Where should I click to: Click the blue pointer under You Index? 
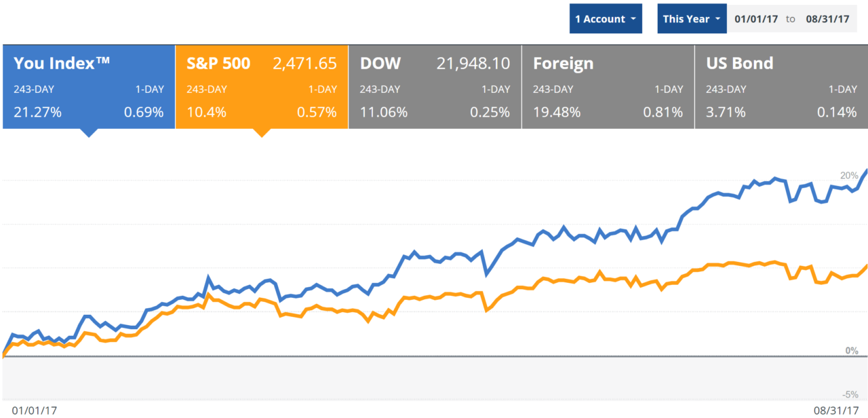click(88, 132)
